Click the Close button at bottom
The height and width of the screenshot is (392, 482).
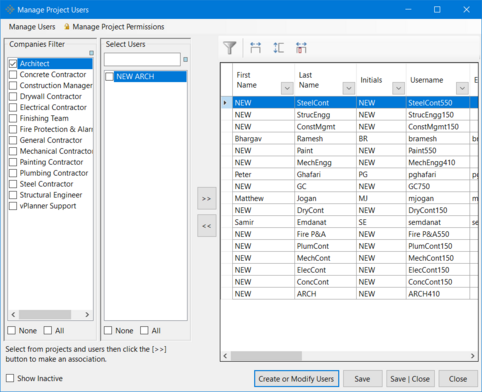click(458, 379)
